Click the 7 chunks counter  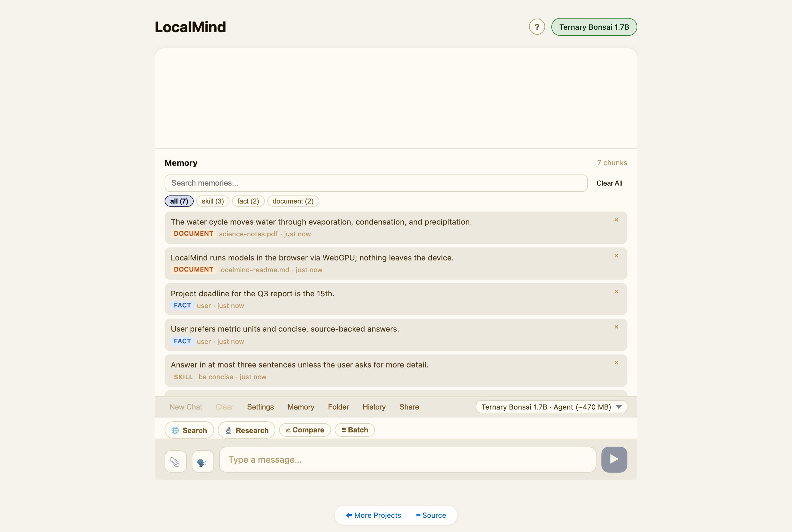tap(612, 163)
